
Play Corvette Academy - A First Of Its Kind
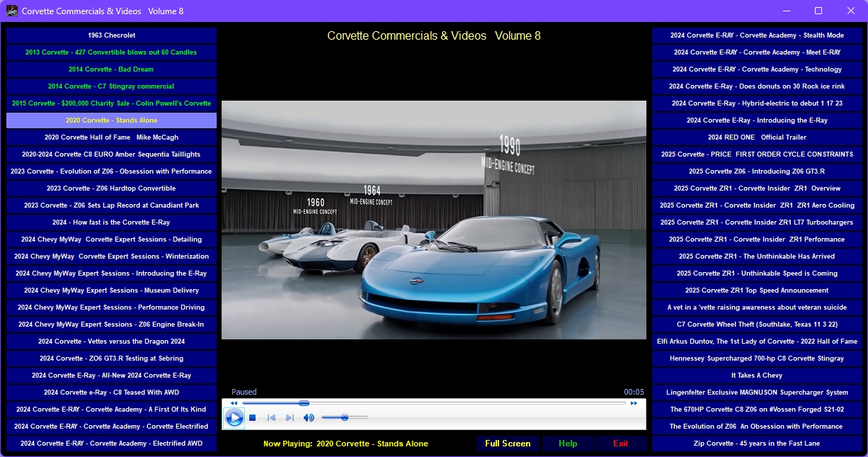click(x=111, y=410)
